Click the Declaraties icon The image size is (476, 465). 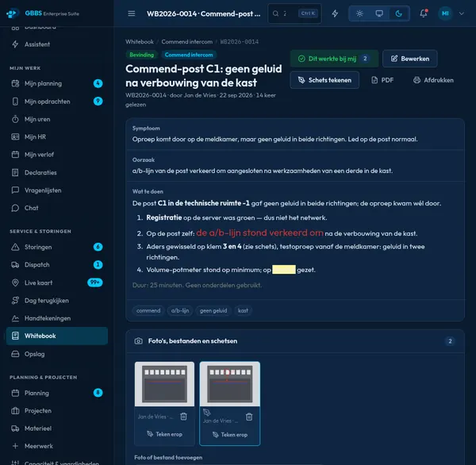[15, 172]
